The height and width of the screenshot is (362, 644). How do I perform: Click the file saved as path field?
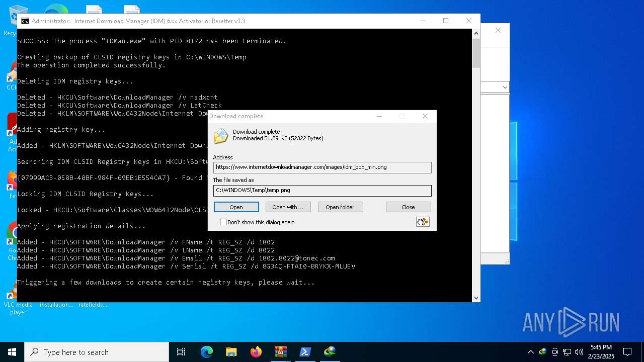(322, 191)
